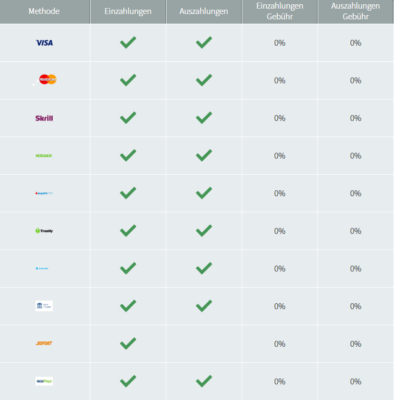Select the Einzahlungen Gebühr column header
394x400 pixels.
(x=280, y=11)
